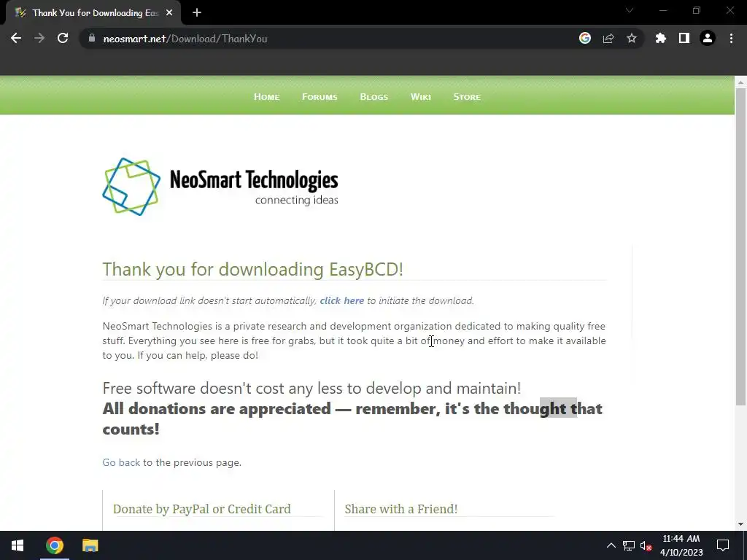Image resolution: width=747 pixels, height=560 pixels.
Task: Toggle the browser side panel icon
Action: coord(684,39)
